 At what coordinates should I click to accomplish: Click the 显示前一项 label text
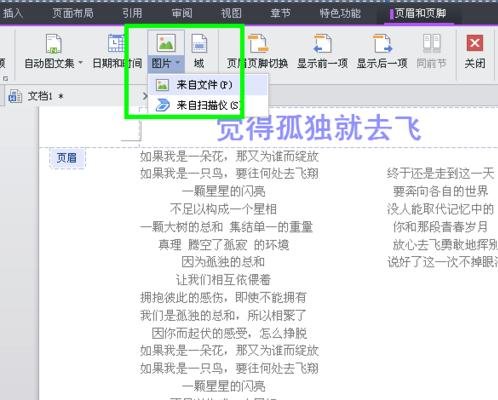pos(322,63)
